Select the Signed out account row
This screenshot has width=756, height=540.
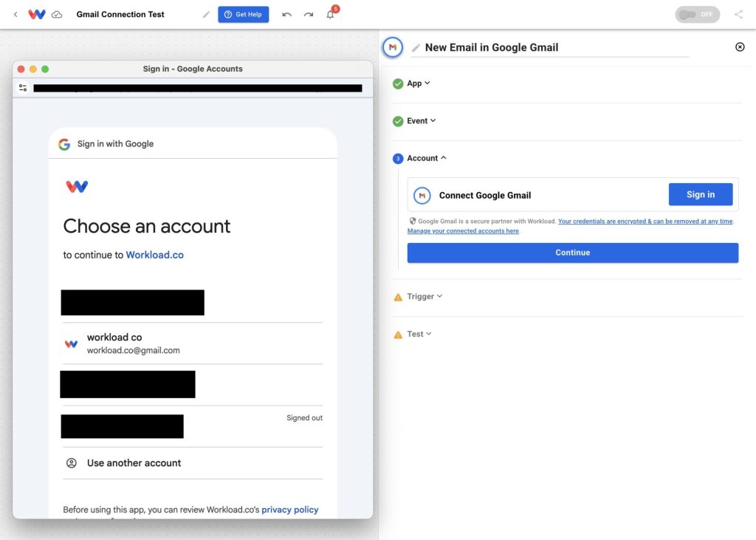(x=193, y=426)
